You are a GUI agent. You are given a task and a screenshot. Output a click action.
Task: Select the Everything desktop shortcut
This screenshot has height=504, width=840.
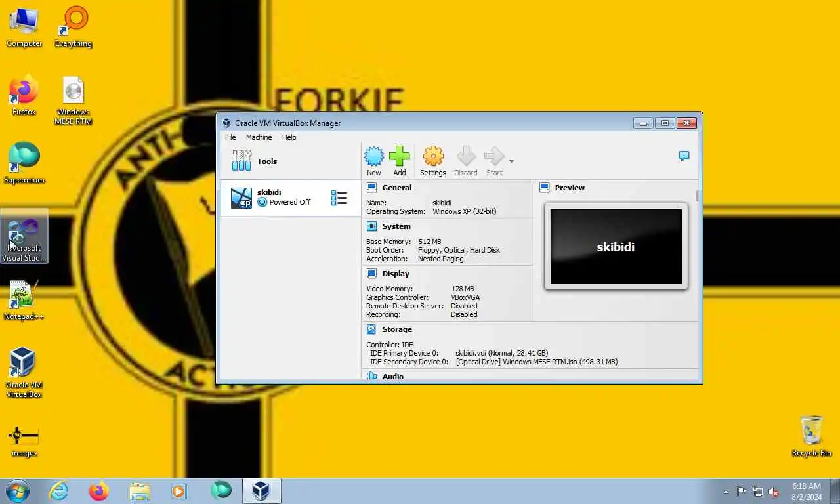pyautogui.click(x=73, y=28)
